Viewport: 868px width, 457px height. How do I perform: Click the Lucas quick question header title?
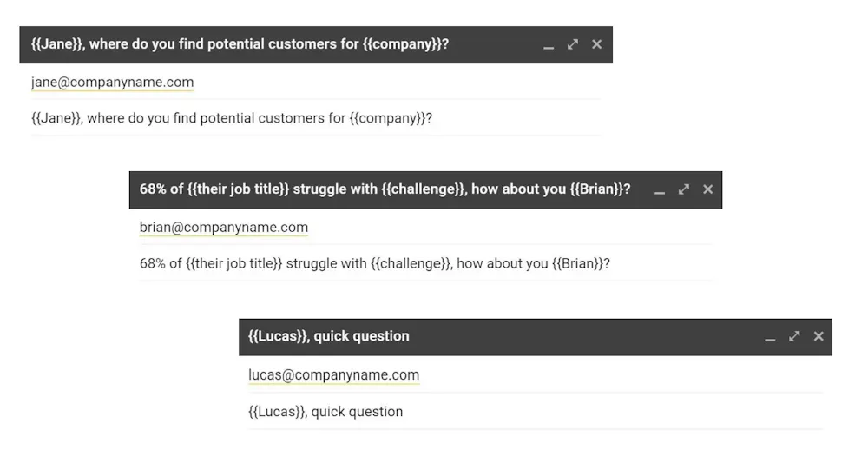329,336
